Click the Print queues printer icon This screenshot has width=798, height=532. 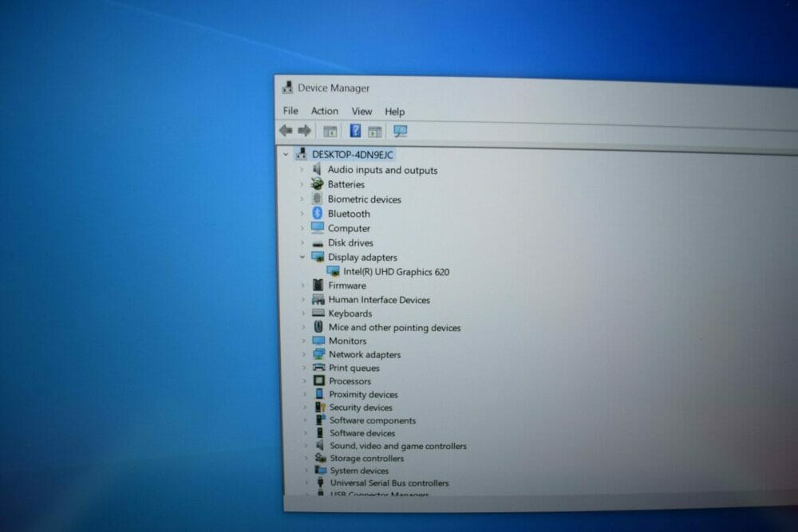pyautogui.click(x=319, y=367)
